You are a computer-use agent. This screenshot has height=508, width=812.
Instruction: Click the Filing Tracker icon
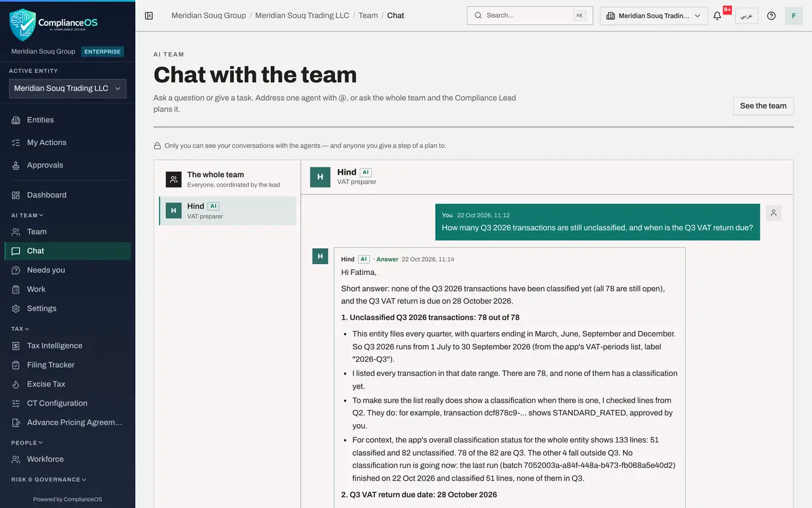(16, 365)
